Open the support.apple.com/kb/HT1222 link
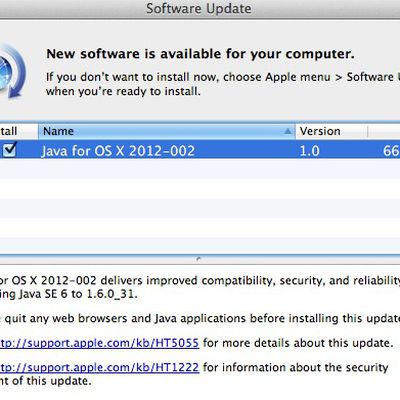The height and width of the screenshot is (400, 400). pyautogui.click(x=99, y=367)
